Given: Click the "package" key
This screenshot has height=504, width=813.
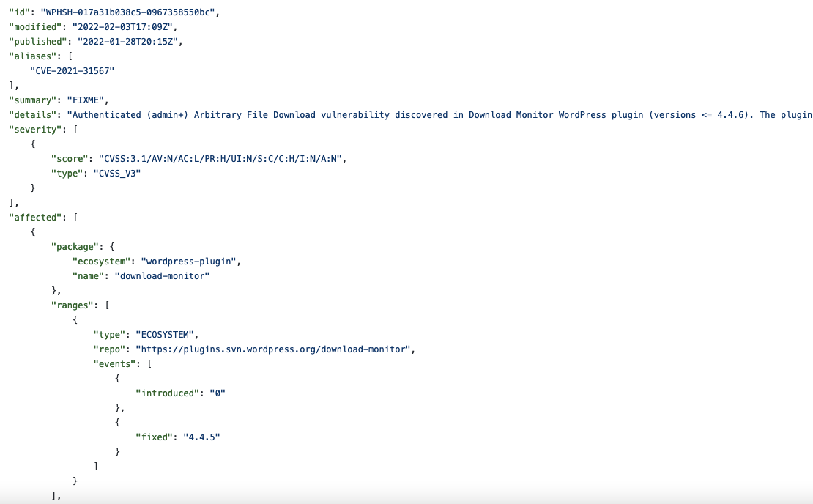Looking at the screenshot, I should point(75,246).
